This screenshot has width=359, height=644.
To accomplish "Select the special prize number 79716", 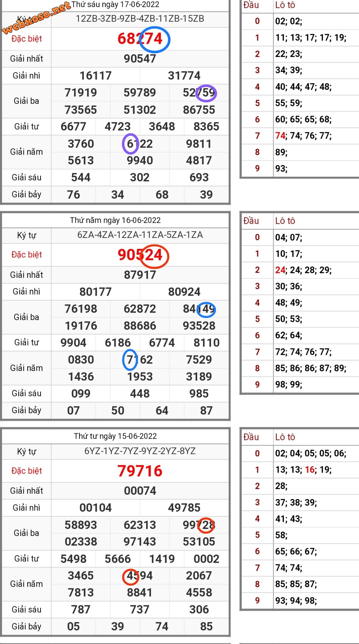I will (140, 471).
